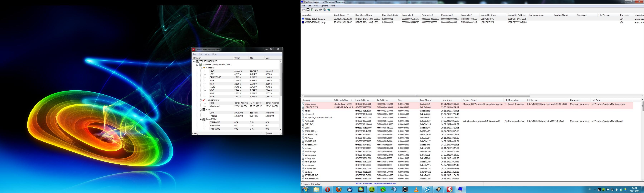Open the View menu in Hardware Monitor
This screenshot has height=193, width=644.
[207, 54]
